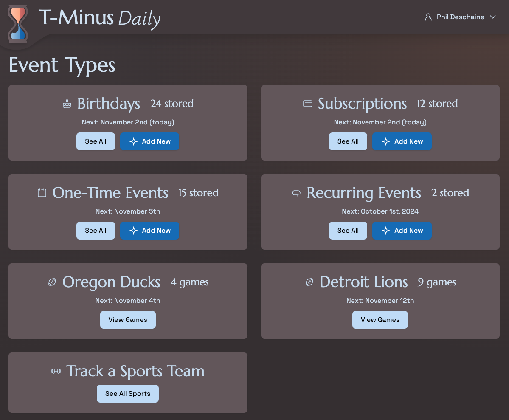Click the football icon beside Detroit Lions
509x420 pixels.
(x=309, y=282)
